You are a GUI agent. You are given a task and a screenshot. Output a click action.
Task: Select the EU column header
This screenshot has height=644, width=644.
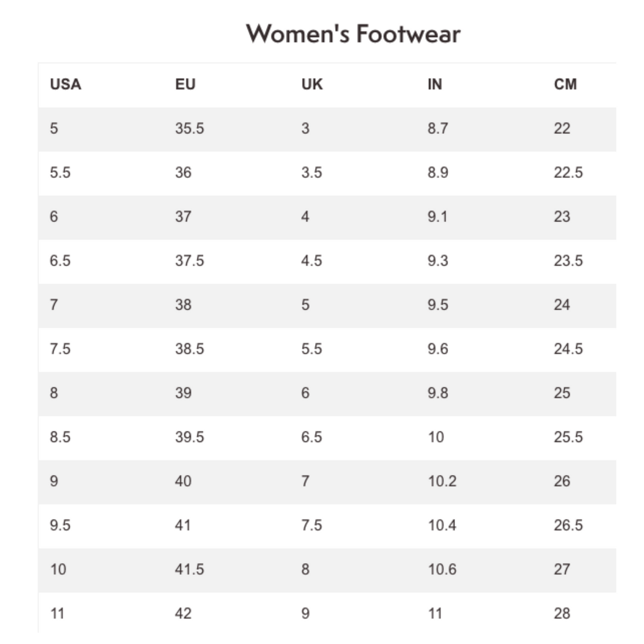[186, 84]
